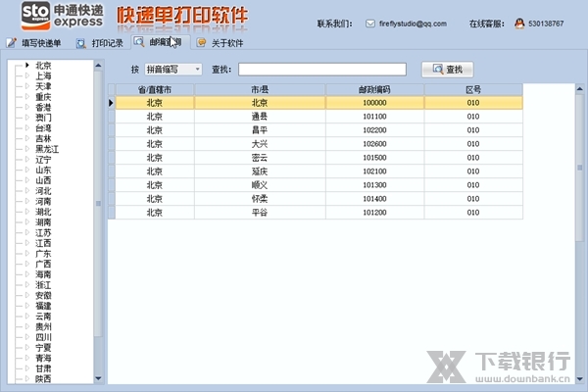The height and width of the screenshot is (392, 588).
Task: Select 台湾 in the province tree
Action: point(43,128)
